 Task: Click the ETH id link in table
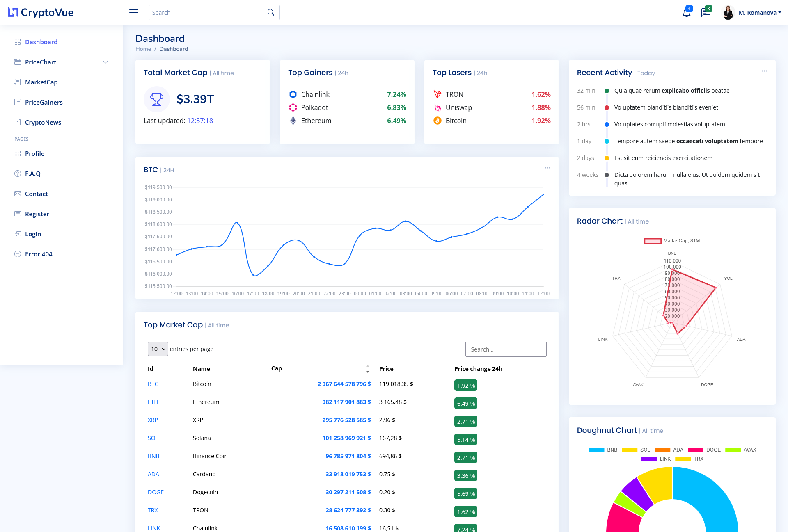(153, 402)
